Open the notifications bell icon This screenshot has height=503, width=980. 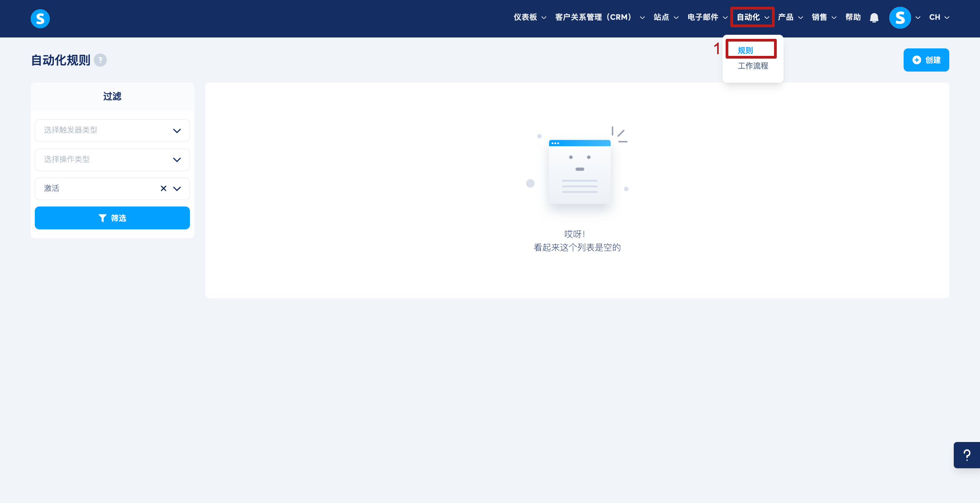[874, 17]
